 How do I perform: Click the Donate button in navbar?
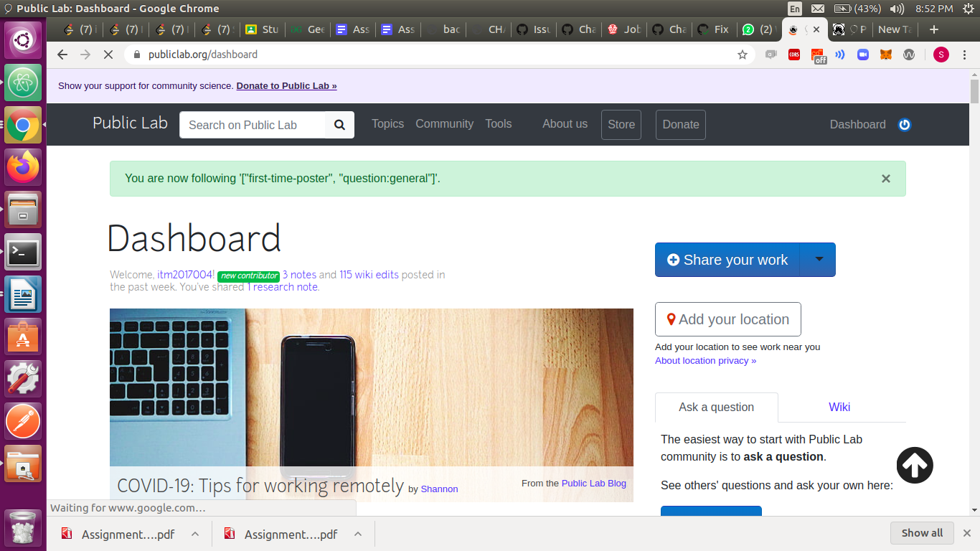[681, 125]
